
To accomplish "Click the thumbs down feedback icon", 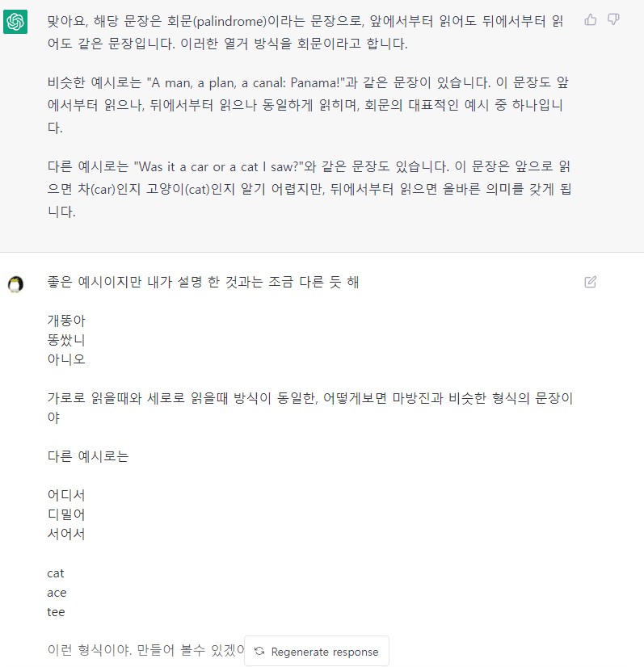I will [613, 19].
